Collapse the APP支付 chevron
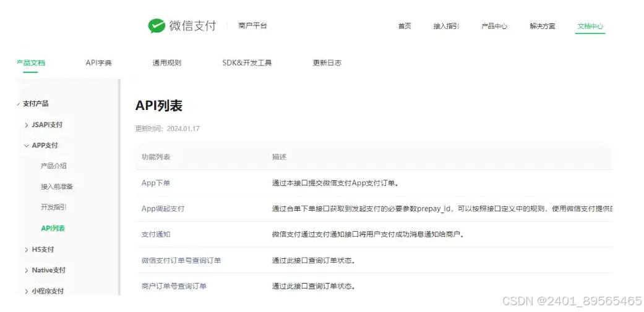644x312 pixels. tap(27, 146)
